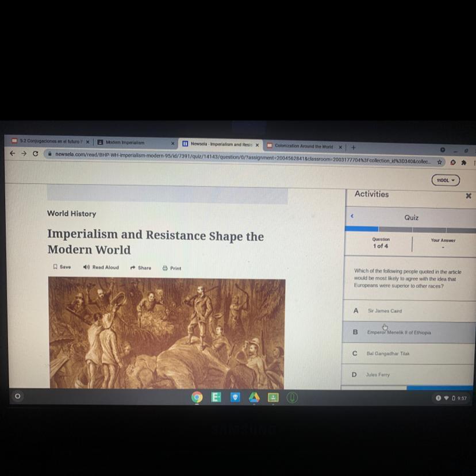Screen dimensions: 476x476
Task: Close the 5.2 Conjugaciones tab
Action: [x=87, y=142]
